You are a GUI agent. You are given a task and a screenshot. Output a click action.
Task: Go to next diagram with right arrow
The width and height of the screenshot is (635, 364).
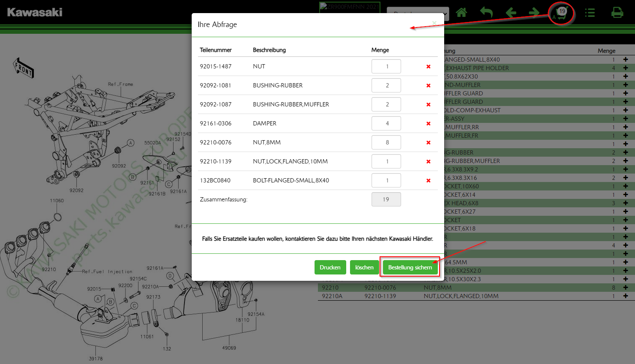[534, 13]
